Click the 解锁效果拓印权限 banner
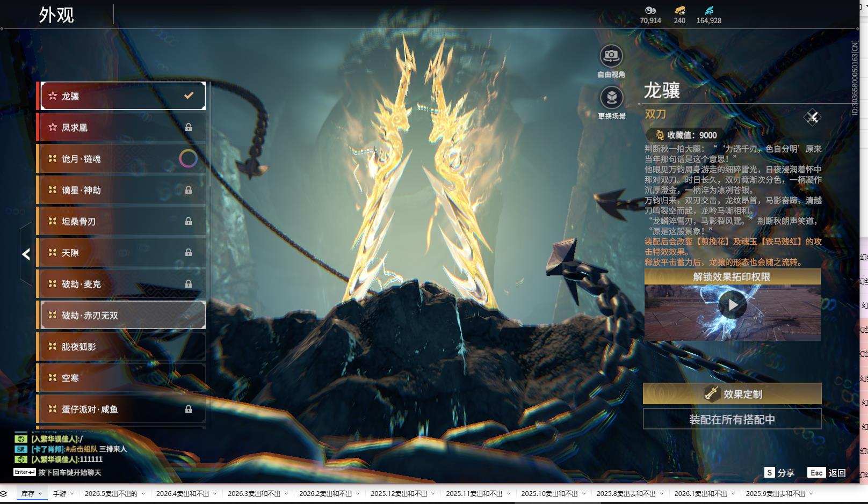Screen dimensions: 868x504 pyautogui.click(x=732, y=276)
